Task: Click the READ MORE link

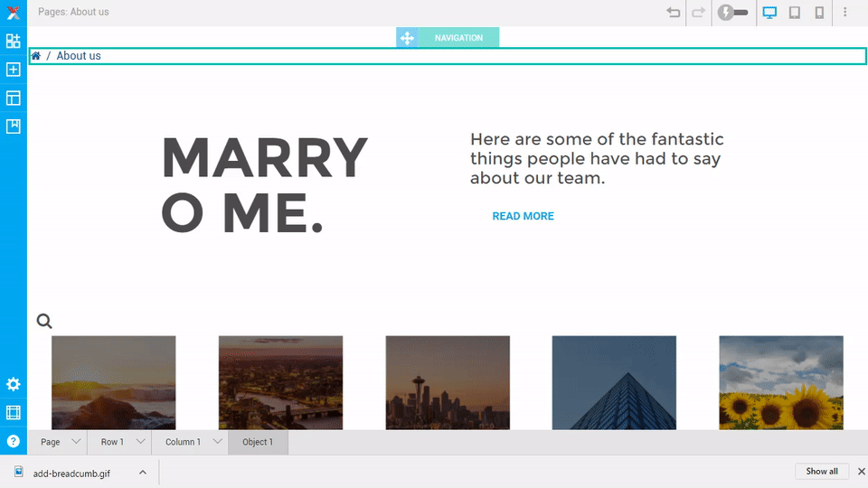Action: tap(524, 216)
